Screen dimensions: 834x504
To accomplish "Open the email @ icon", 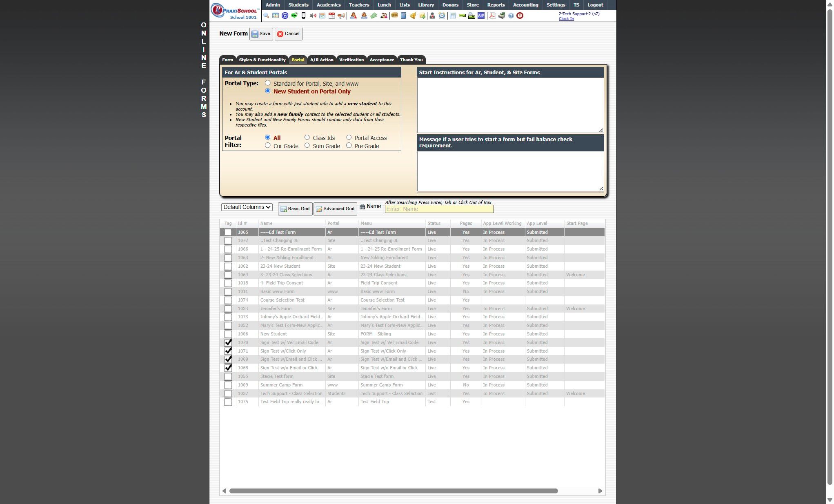I will tap(285, 16).
